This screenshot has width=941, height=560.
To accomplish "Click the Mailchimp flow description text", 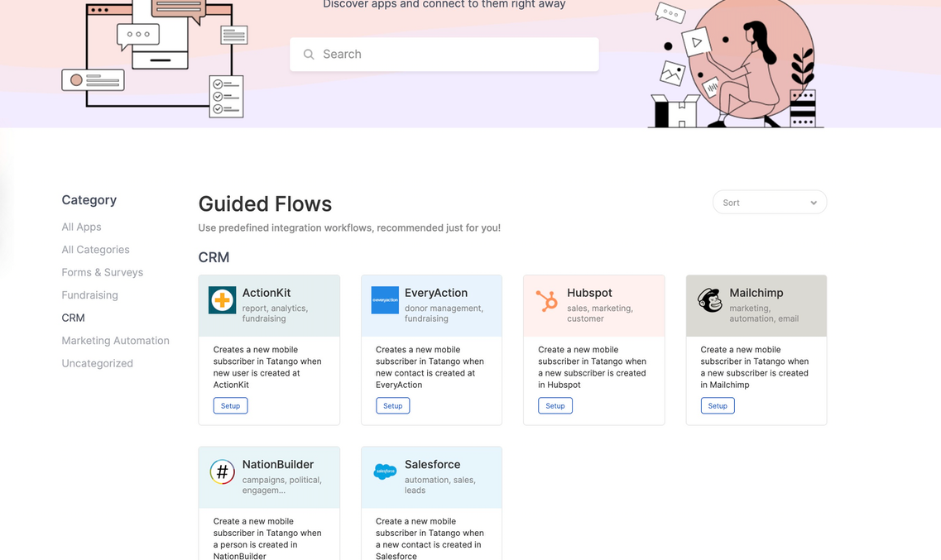I will [754, 367].
